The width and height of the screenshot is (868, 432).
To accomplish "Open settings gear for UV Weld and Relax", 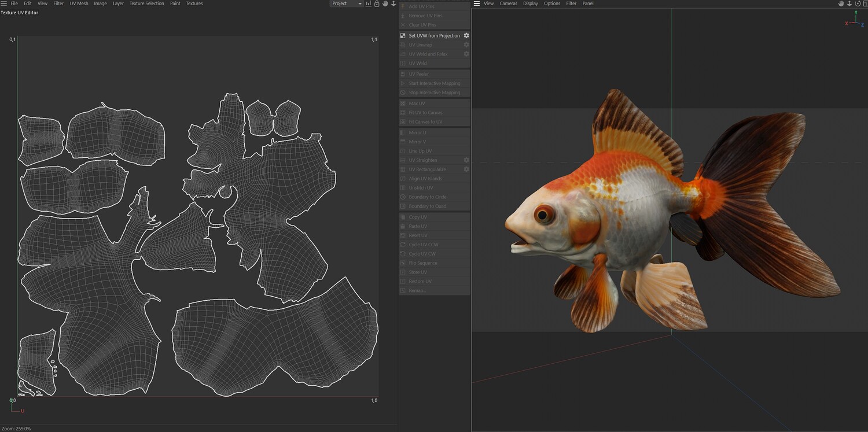I will [466, 54].
